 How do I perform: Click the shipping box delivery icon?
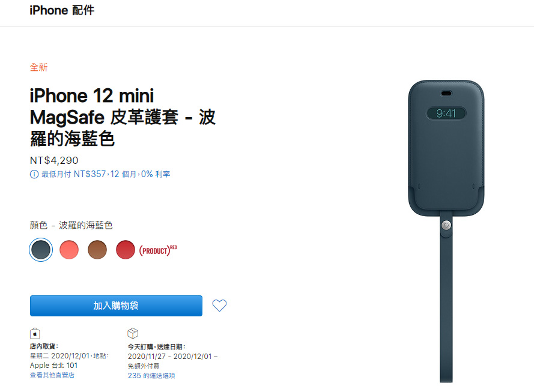coord(133,333)
